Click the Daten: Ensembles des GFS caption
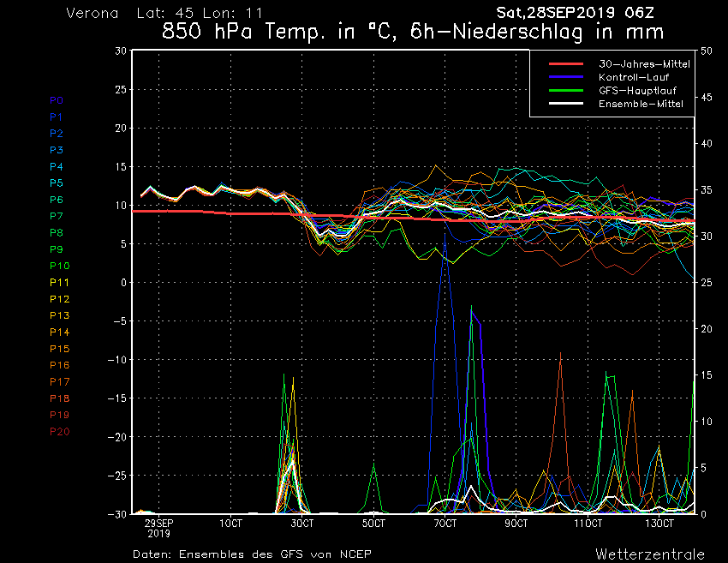Image resolution: width=728 pixels, height=563 pixels. click(252, 554)
